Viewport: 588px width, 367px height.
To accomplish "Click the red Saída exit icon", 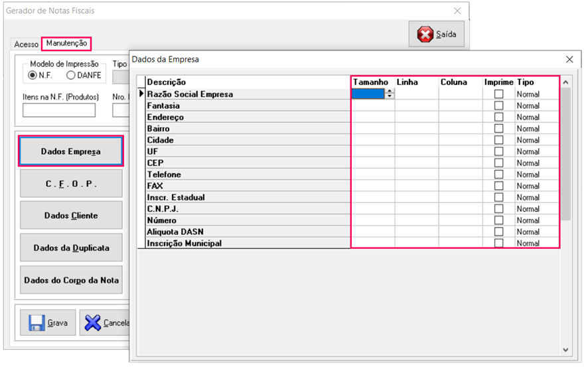I will tap(425, 35).
